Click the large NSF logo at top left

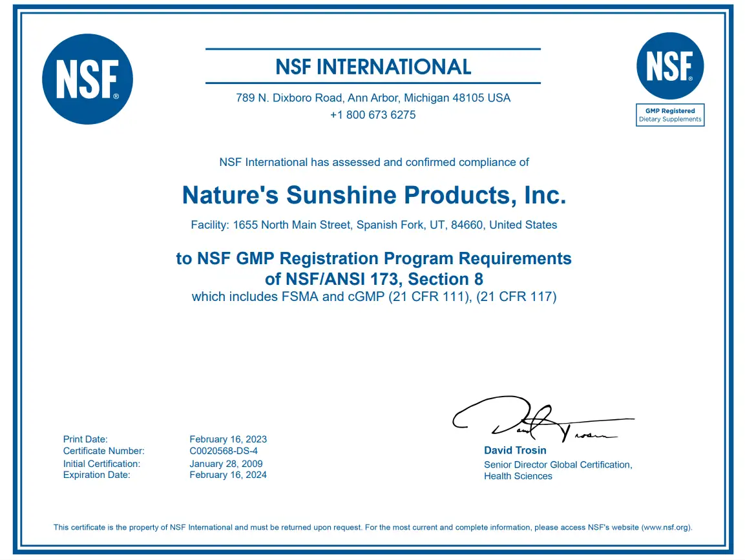click(87, 79)
